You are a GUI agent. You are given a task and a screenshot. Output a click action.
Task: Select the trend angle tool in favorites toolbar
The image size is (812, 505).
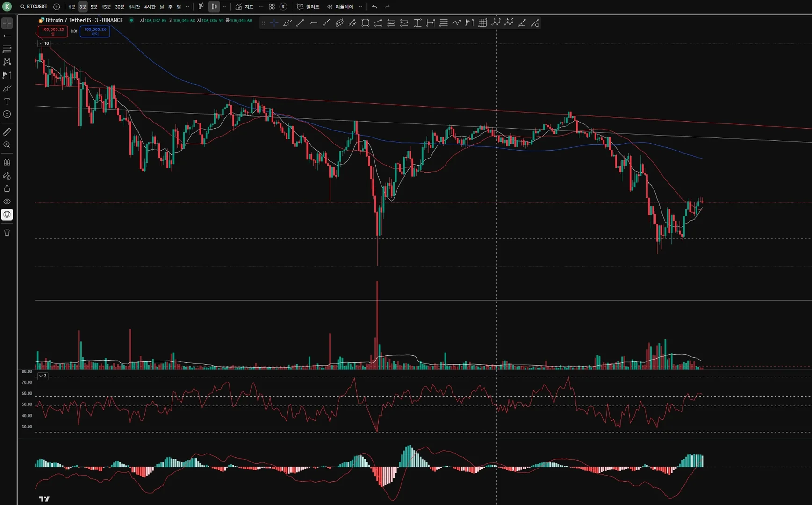(522, 22)
